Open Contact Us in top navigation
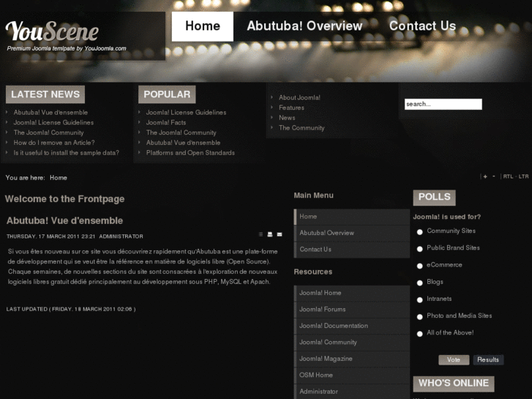This screenshot has width=532, height=399. point(422,26)
